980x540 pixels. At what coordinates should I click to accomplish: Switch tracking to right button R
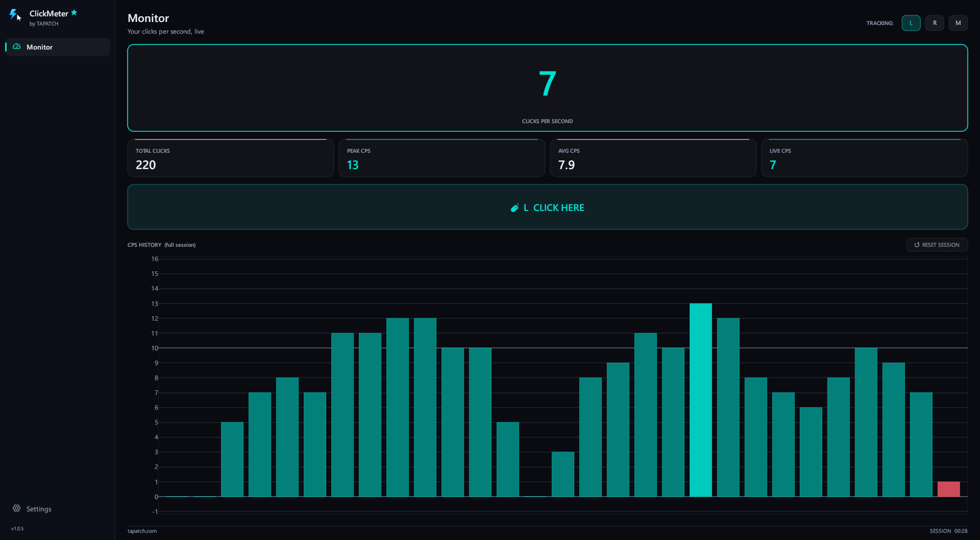point(935,23)
